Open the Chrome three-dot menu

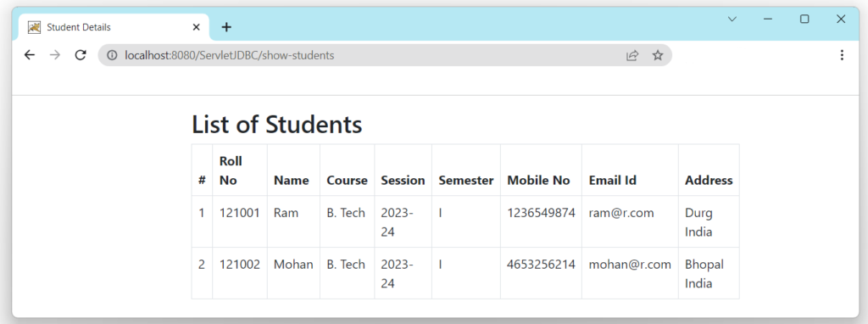[x=842, y=55]
